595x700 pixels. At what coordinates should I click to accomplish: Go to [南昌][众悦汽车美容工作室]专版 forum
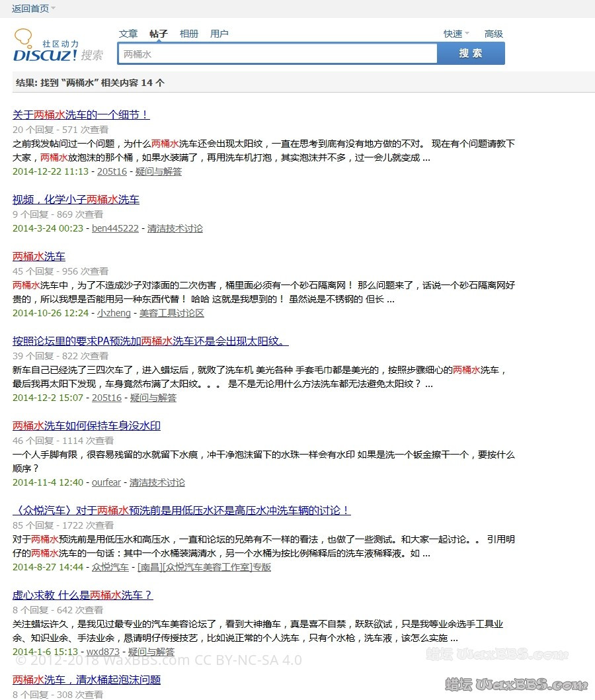[204, 567]
